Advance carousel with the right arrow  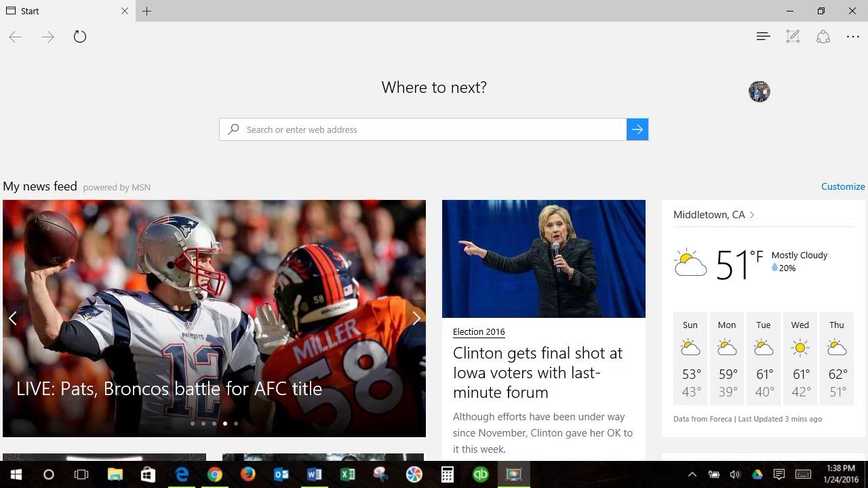point(416,318)
